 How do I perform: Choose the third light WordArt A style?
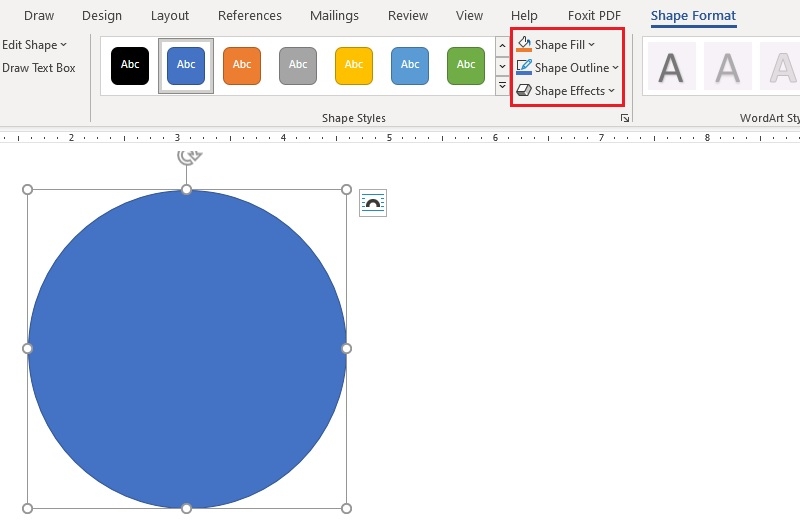coord(781,66)
